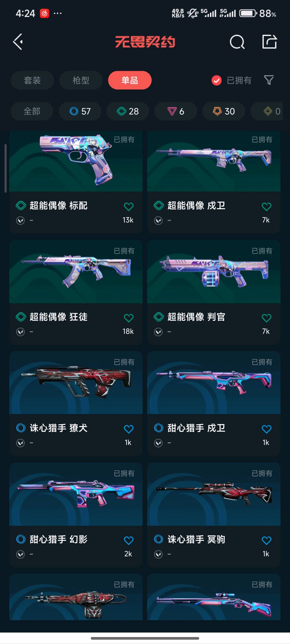Filter by green tier showing 28
Screen dimensions: 290x644
point(128,111)
